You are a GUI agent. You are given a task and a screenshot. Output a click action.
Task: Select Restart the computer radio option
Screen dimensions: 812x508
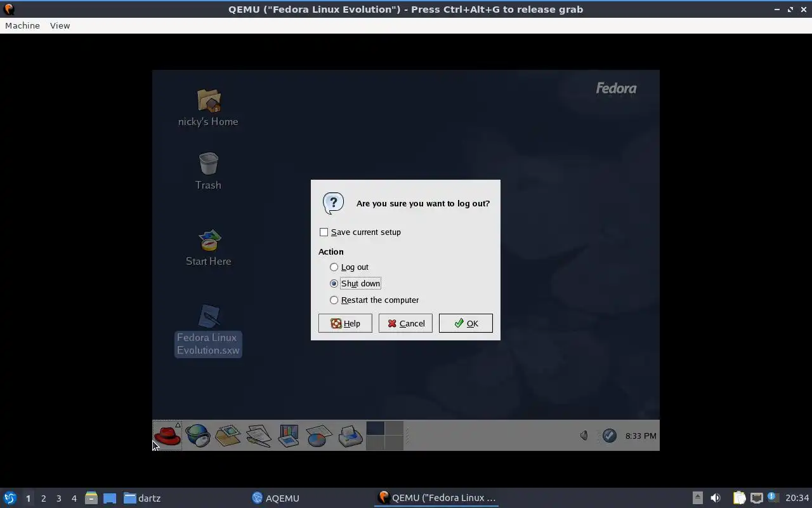coord(334,300)
